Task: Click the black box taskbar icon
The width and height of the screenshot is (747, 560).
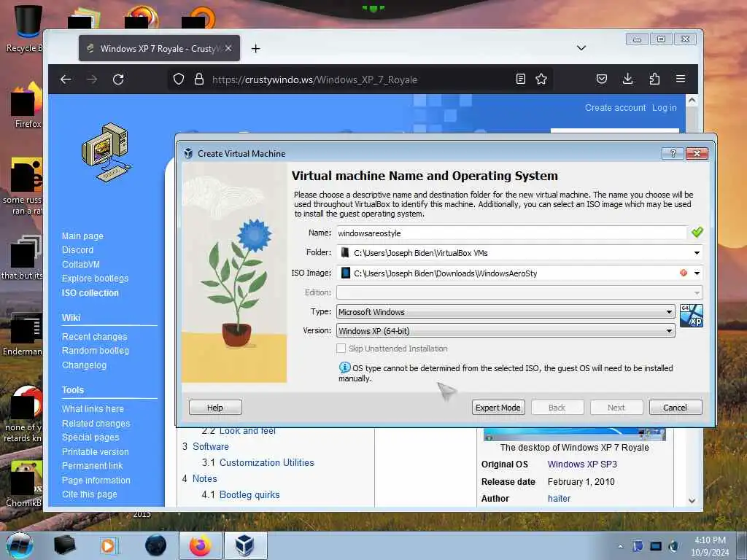Action: [64, 545]
